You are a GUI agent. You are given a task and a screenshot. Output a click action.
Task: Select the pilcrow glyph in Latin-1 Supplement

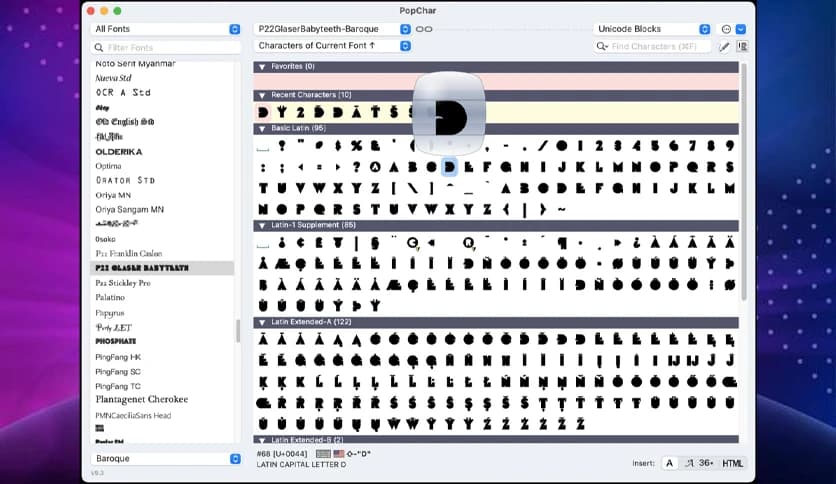[561, 243]
